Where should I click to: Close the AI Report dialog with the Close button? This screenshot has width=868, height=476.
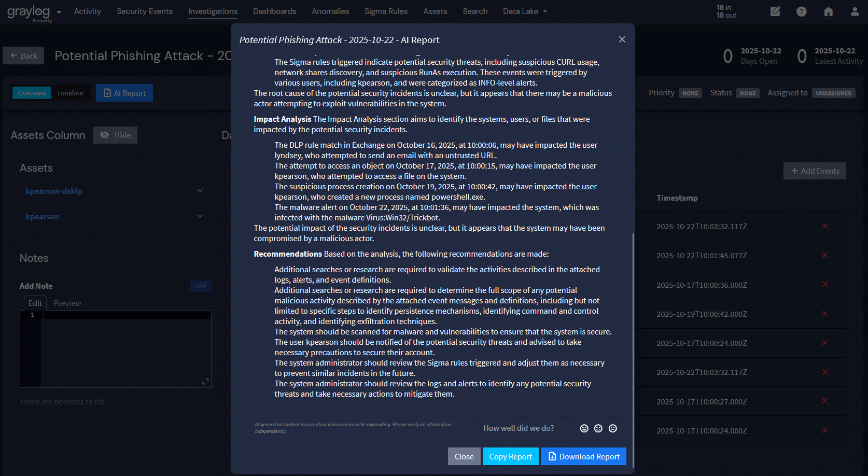[464, 456]
